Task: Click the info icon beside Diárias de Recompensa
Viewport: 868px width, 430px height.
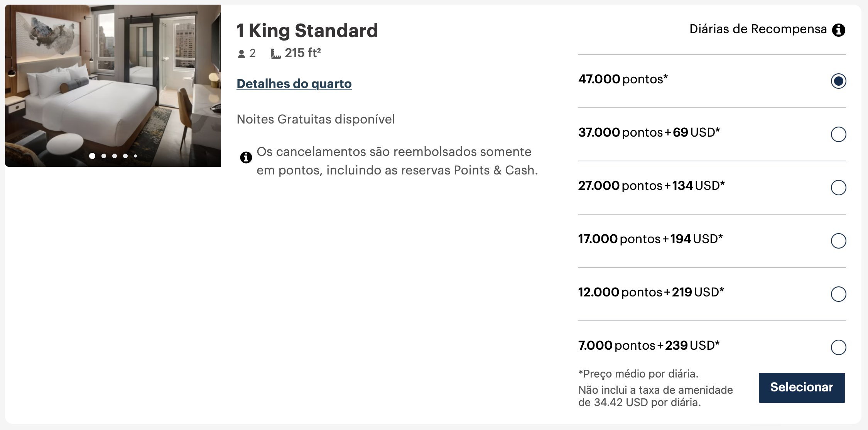Action: pos(838,30)
